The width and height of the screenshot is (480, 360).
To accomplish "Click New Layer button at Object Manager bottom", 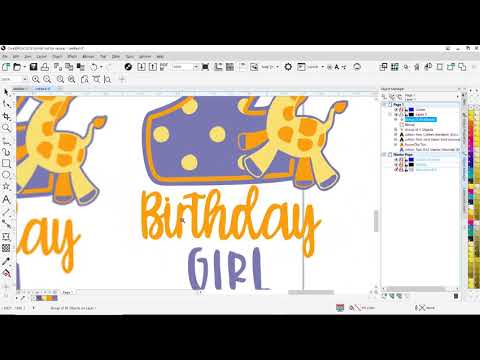I will 385,296.
